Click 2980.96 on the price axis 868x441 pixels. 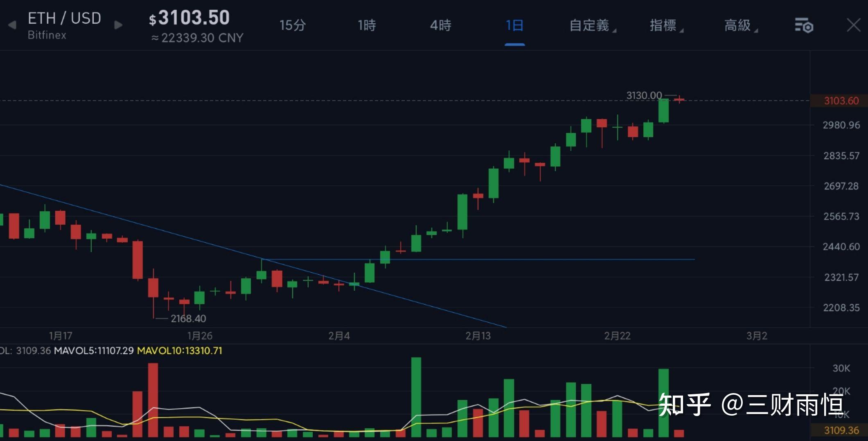click(x=841, y=125)
